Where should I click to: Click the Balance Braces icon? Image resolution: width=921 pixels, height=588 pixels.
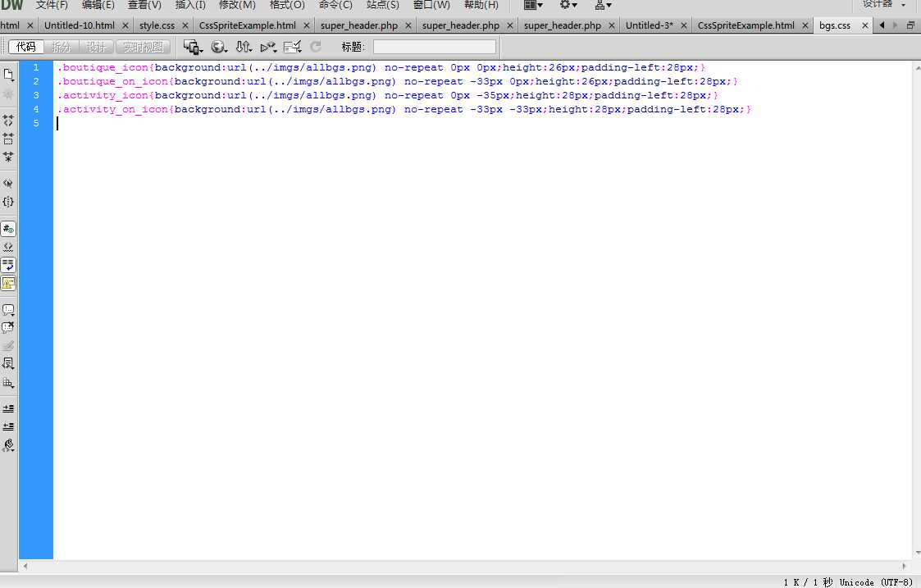tap(8, 202)
